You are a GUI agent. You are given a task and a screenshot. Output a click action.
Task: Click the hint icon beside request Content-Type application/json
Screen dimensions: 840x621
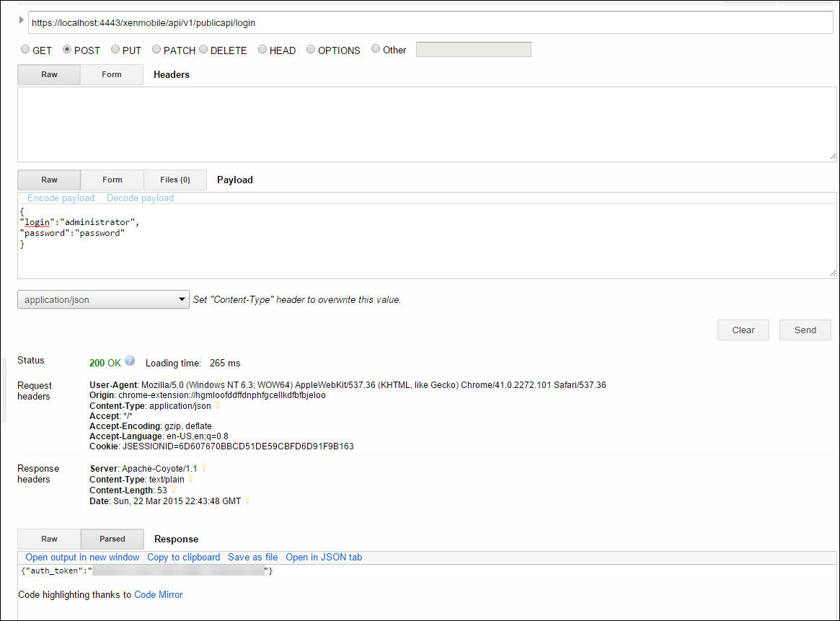click(x=218, y=405)
